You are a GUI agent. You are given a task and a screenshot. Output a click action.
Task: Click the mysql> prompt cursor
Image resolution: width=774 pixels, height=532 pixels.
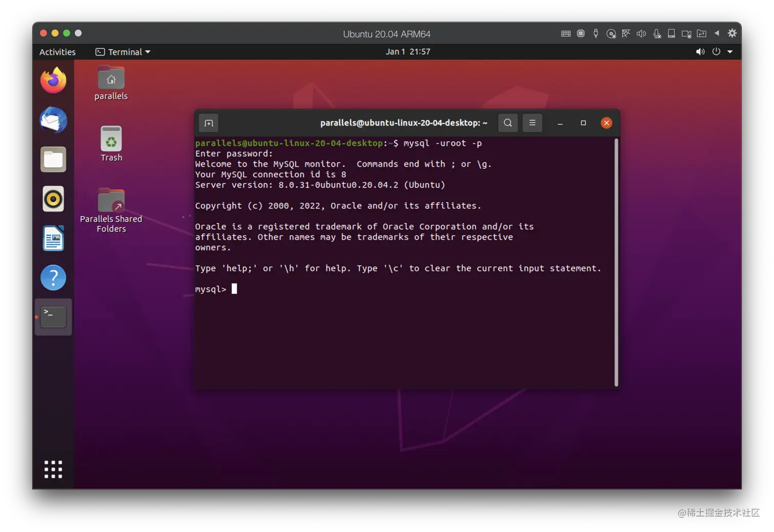(234, 289)
